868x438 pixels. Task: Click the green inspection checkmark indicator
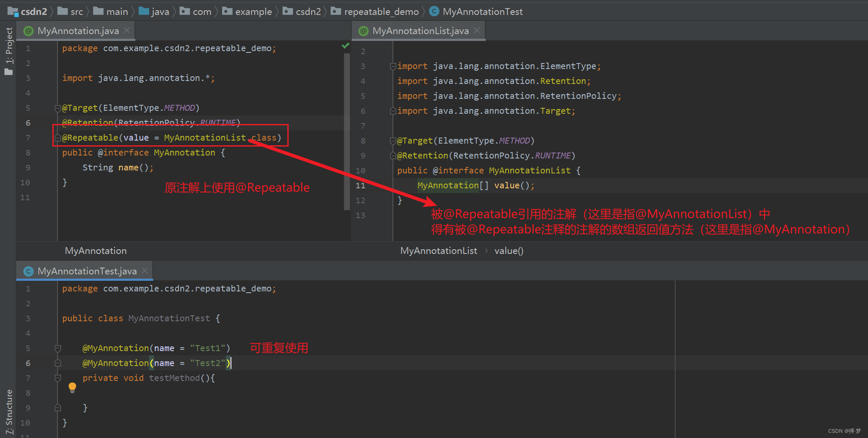coord(346,46)
